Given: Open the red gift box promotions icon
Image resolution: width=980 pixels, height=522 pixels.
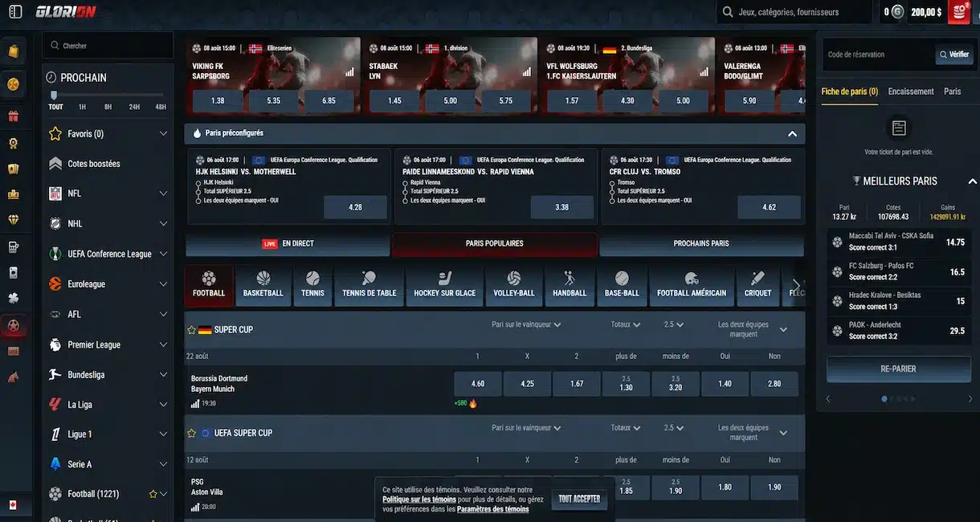Looking at the screenshot, I should tap(13, 116).
